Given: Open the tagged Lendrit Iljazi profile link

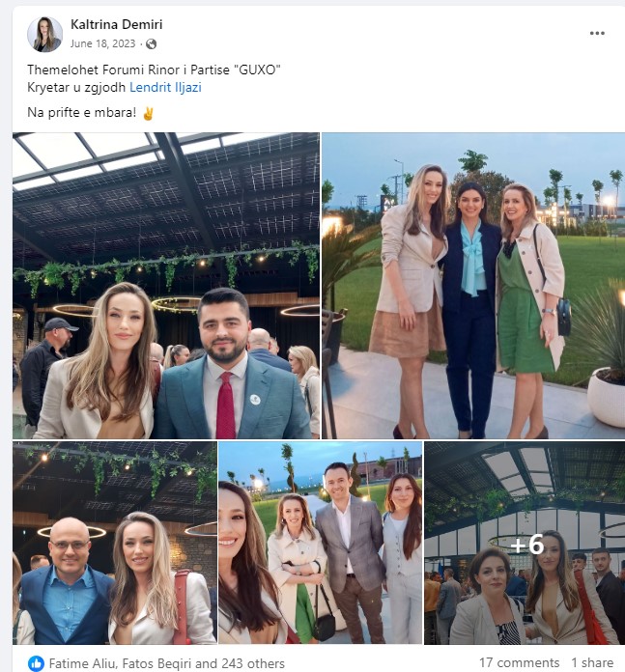Looking at the screenshot, I should [165, 88].
